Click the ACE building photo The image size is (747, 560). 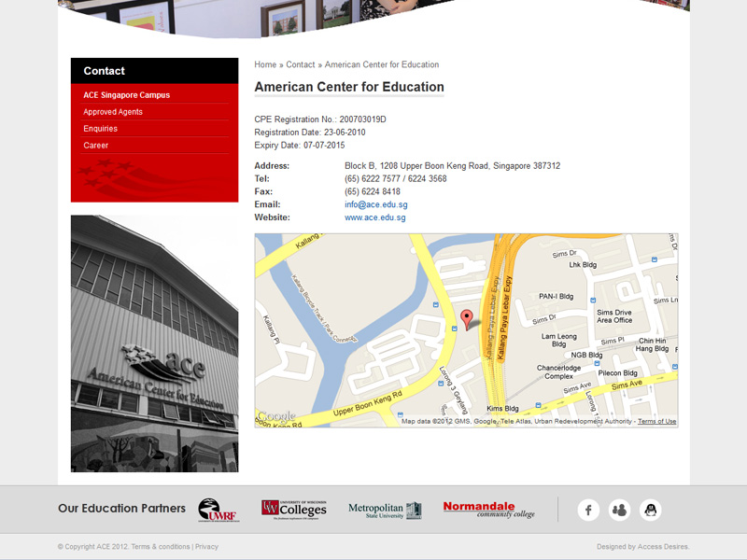click(x=154, y=343)
